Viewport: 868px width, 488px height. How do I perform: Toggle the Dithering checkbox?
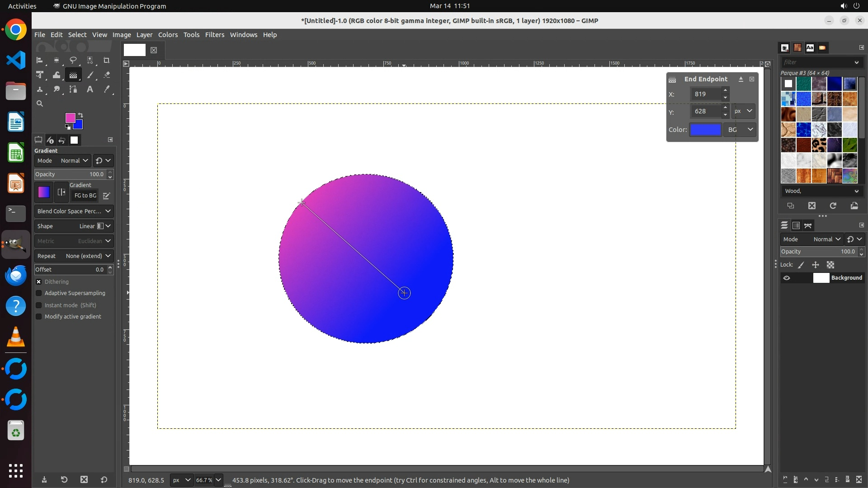coord(39,282)
